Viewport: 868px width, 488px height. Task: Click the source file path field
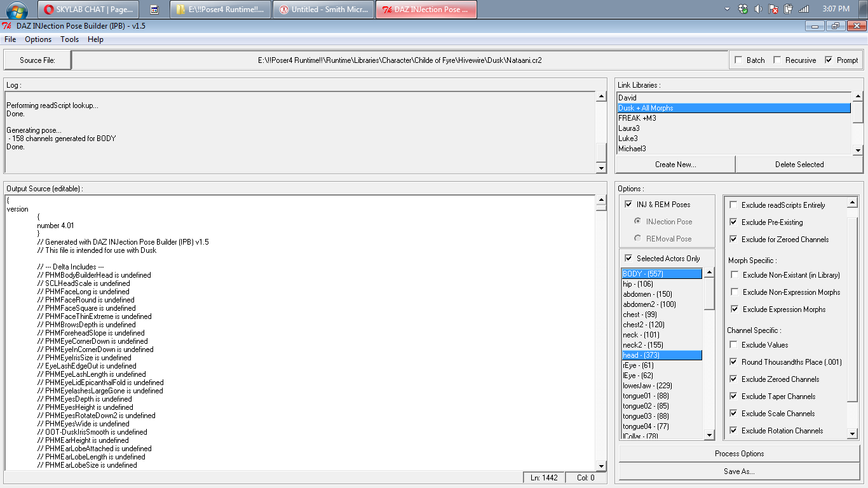400,60
